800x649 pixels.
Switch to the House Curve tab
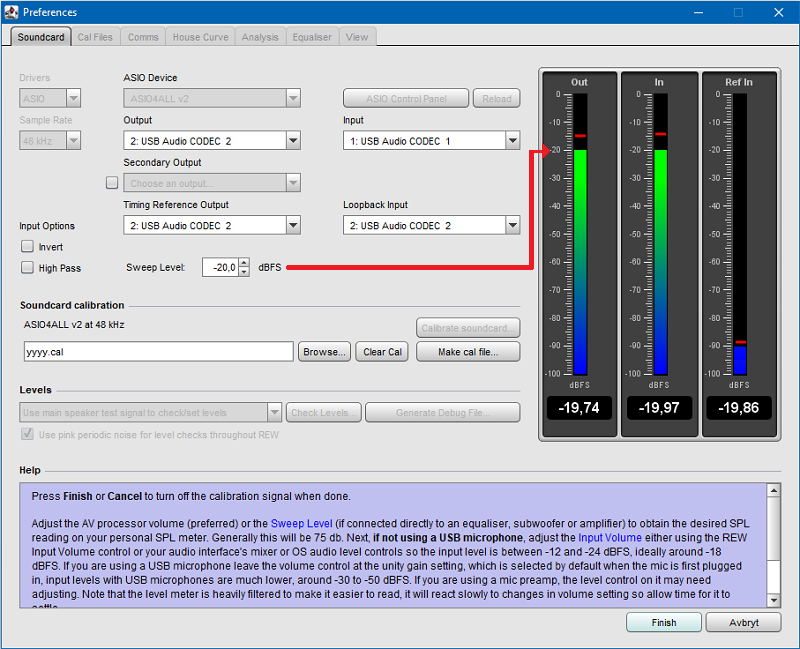pyautogui.click(x=201, y=37)
